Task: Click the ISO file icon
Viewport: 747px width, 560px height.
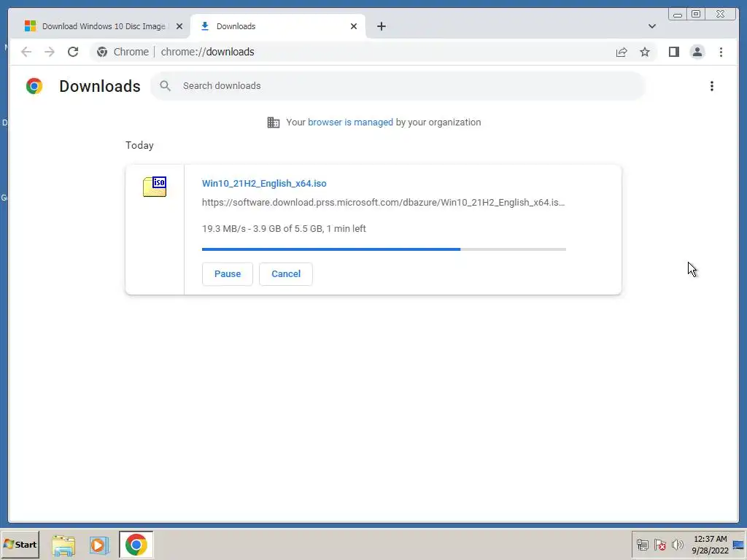Action: [x=155, y=187]
